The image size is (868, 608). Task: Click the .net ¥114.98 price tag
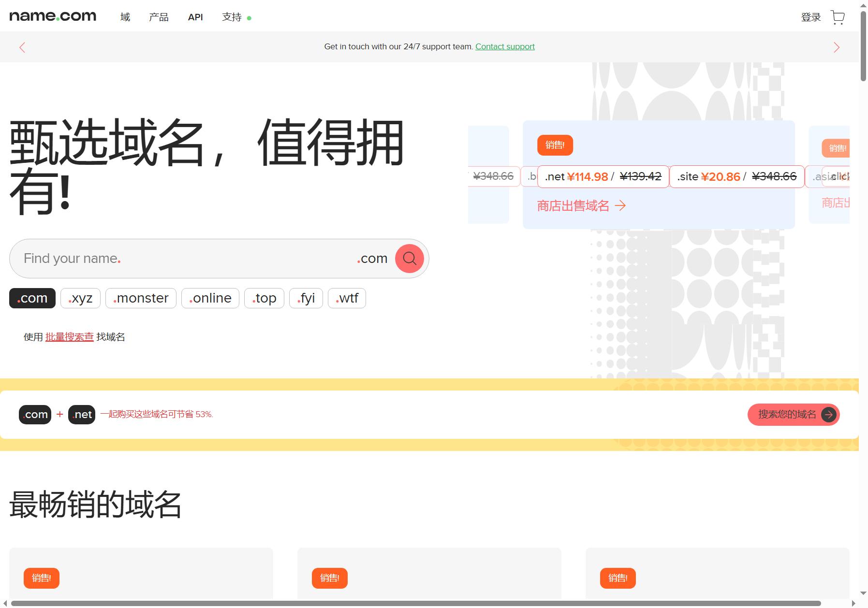[603, 177]
